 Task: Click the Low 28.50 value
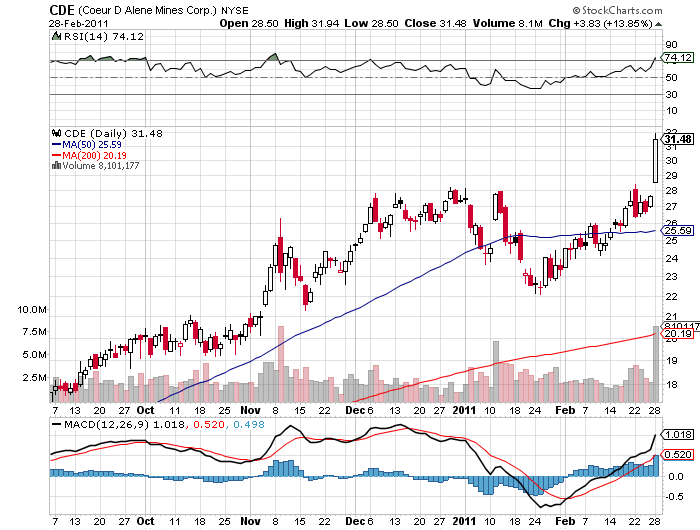pos(371,23)
